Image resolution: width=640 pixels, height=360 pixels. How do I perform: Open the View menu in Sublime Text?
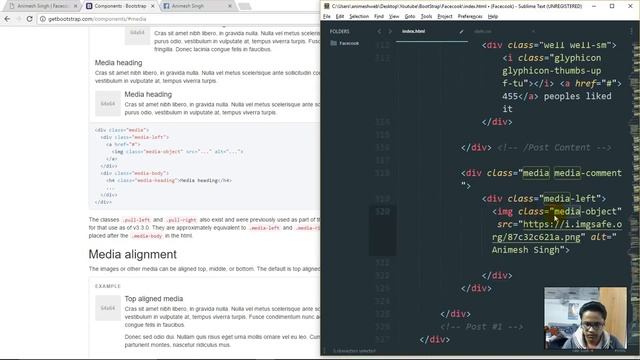tap(394, 16)
